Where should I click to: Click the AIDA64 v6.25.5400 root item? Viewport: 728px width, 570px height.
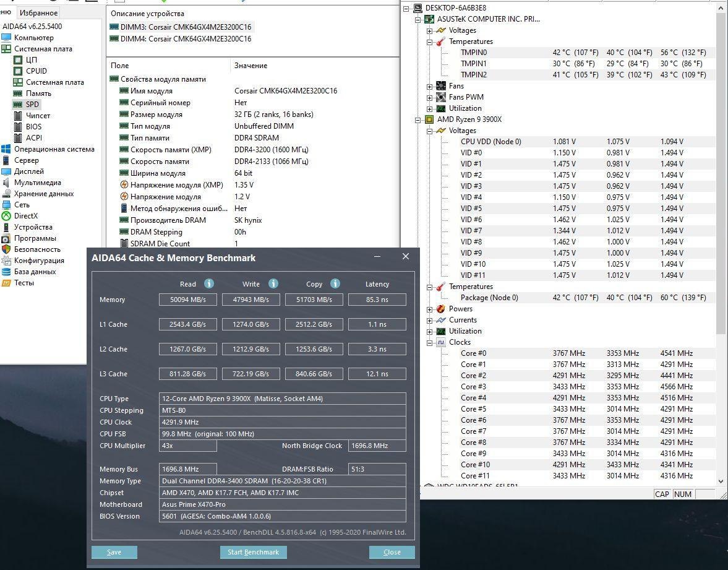point(32,27)
